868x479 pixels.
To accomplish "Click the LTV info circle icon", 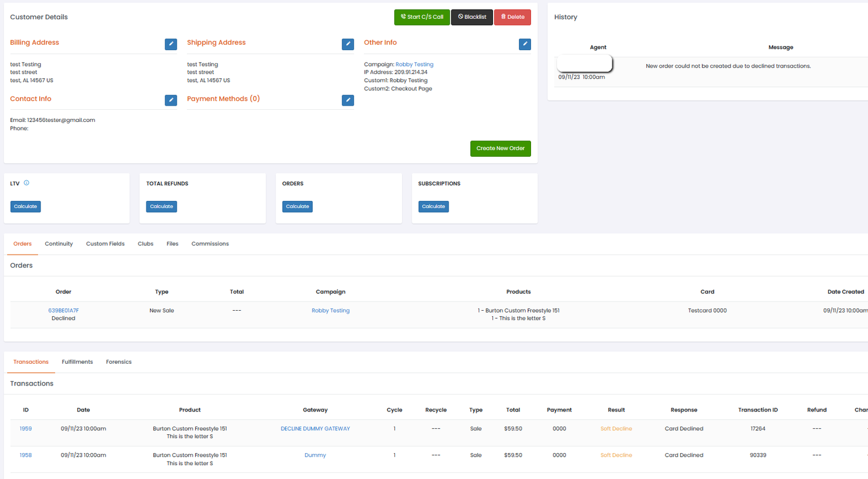I will click(27, 183).
